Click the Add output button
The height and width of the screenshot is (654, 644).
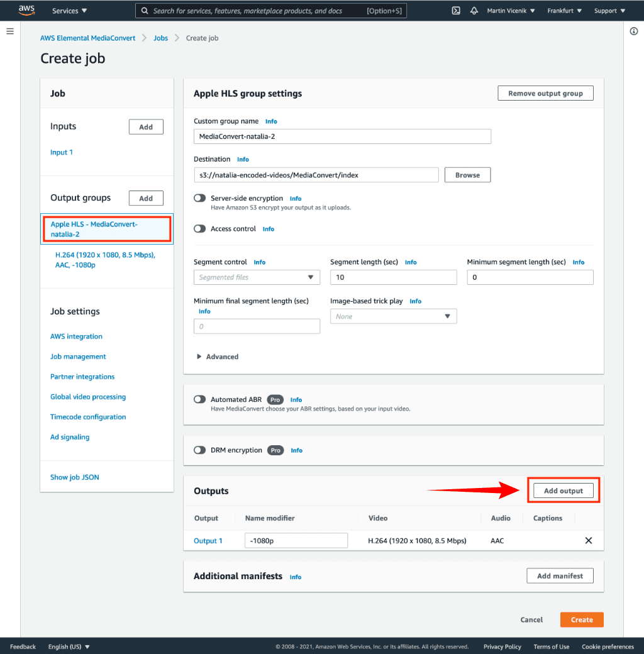point(563,490)
